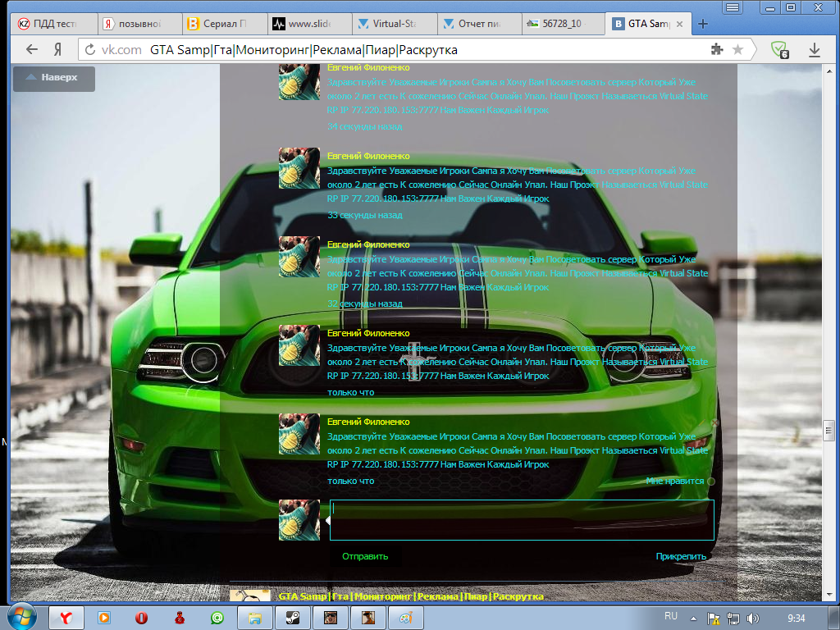
Task: Click the scrollbar down arrow
Action: coord(829,596)
